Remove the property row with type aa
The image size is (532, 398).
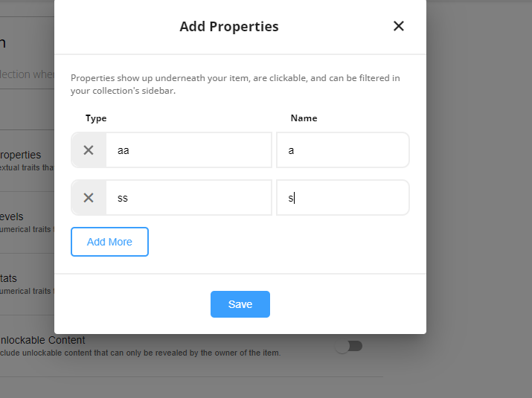tap(89, 150)
